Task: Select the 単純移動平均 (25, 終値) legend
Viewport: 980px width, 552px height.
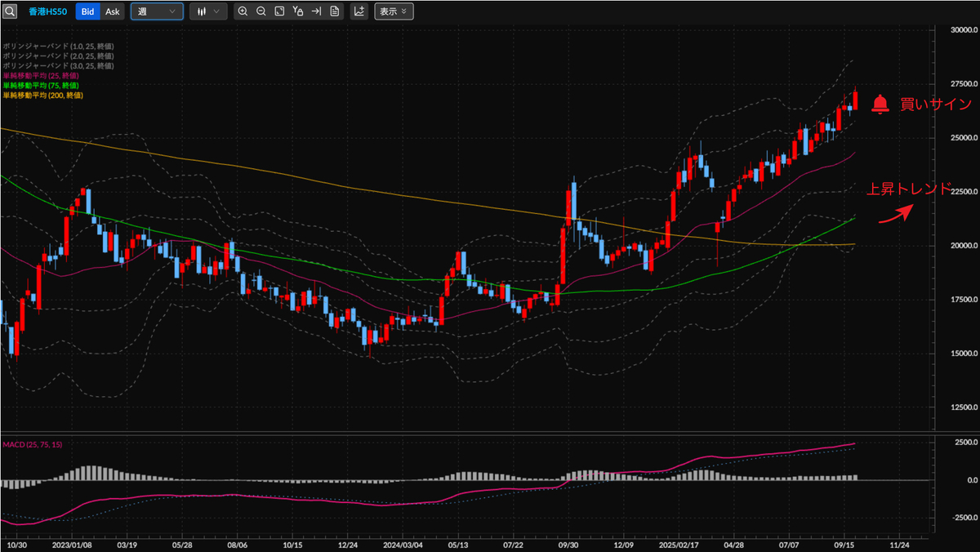Action: pos(40,75)
